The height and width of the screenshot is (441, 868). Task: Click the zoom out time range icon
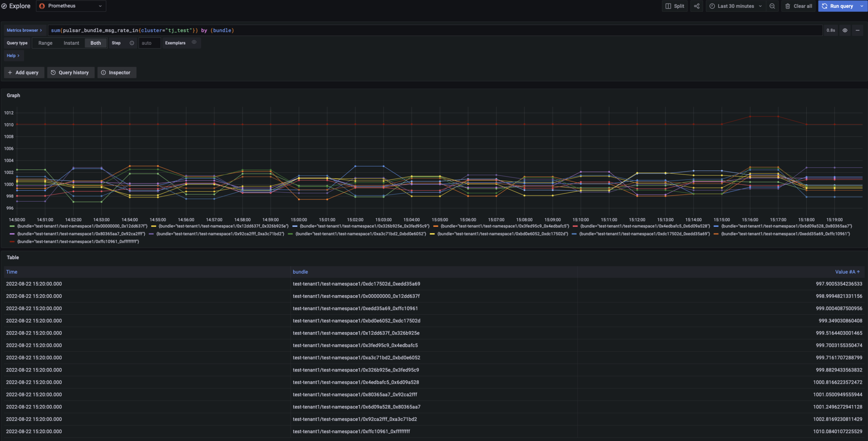(772, 6)
